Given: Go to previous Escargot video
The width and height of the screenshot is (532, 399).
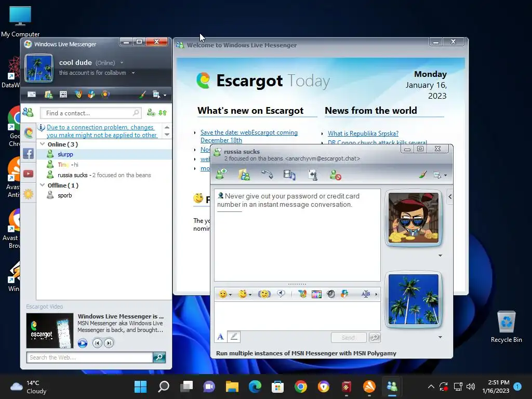Looking at the screenshot, I should (x=97, y=343).
